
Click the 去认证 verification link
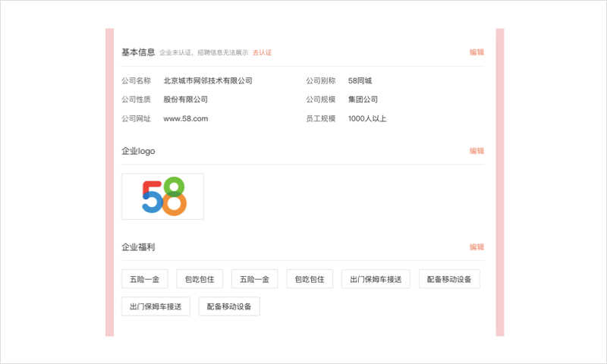coord(262,52)
